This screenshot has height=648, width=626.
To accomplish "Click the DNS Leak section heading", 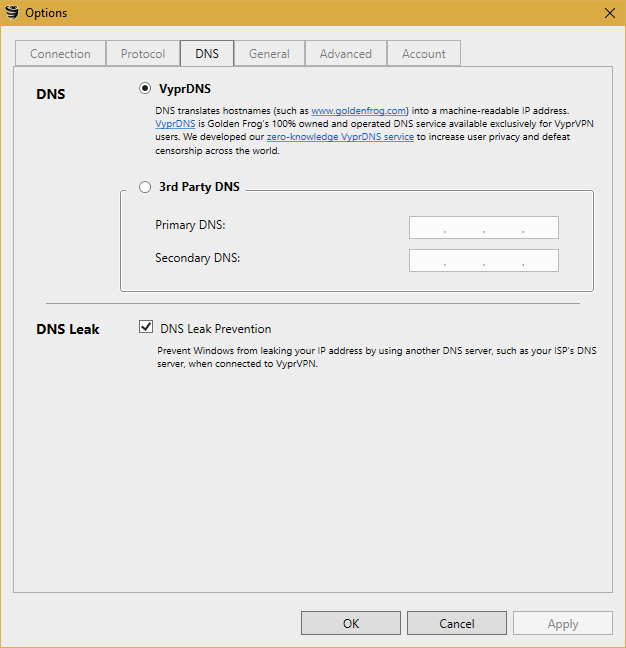I will tap(68, 329).
